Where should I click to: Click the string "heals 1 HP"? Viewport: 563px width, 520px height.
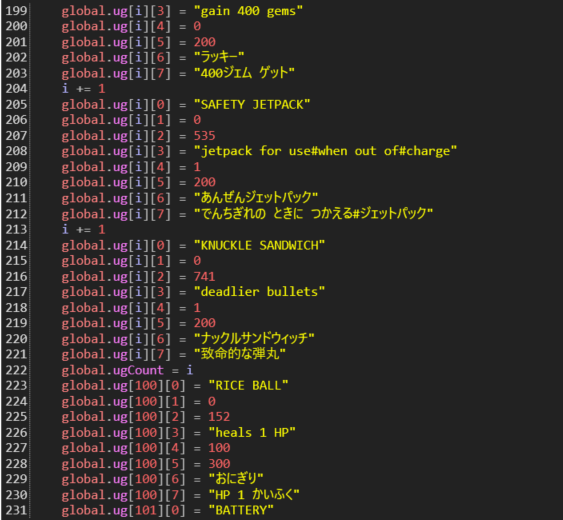click(252, 433)
